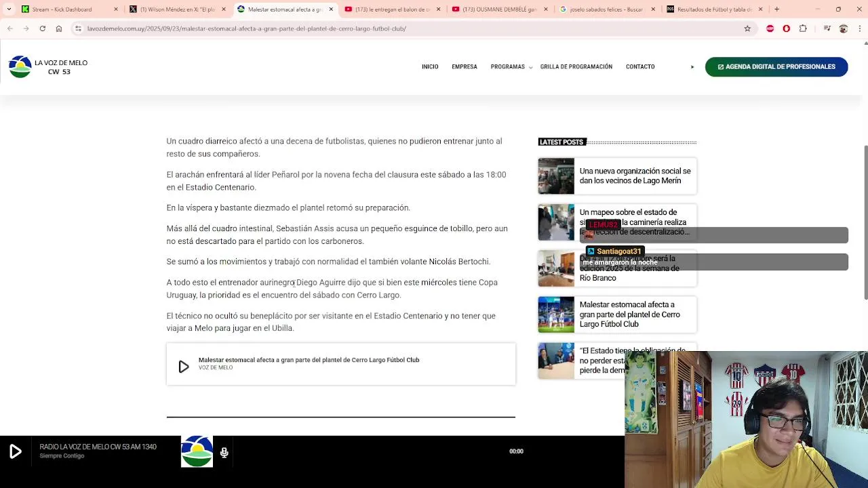The height and width of the screenshot is (488, 868).
Task: Open sidebar post 'Malestar estomacal afecta'
Action: click(629, 314)
